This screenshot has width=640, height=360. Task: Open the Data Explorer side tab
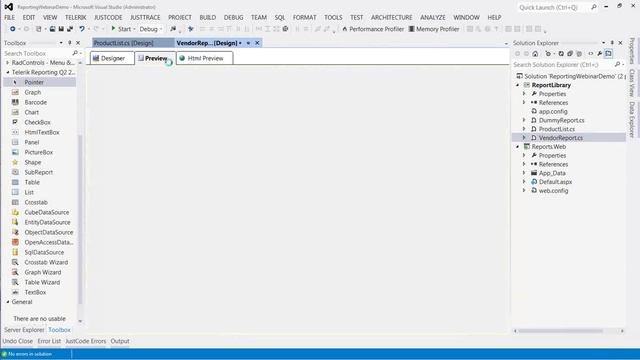(x=632, y=119)
